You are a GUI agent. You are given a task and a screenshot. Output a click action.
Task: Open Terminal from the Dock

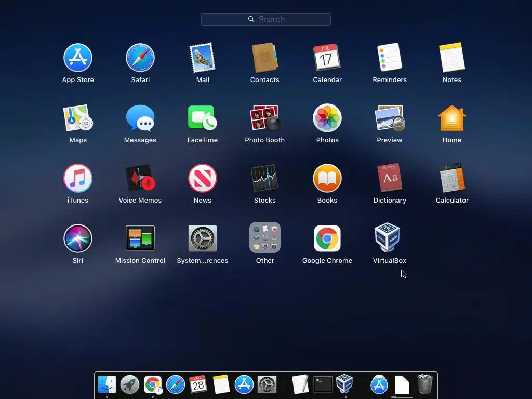coord(323,384)
